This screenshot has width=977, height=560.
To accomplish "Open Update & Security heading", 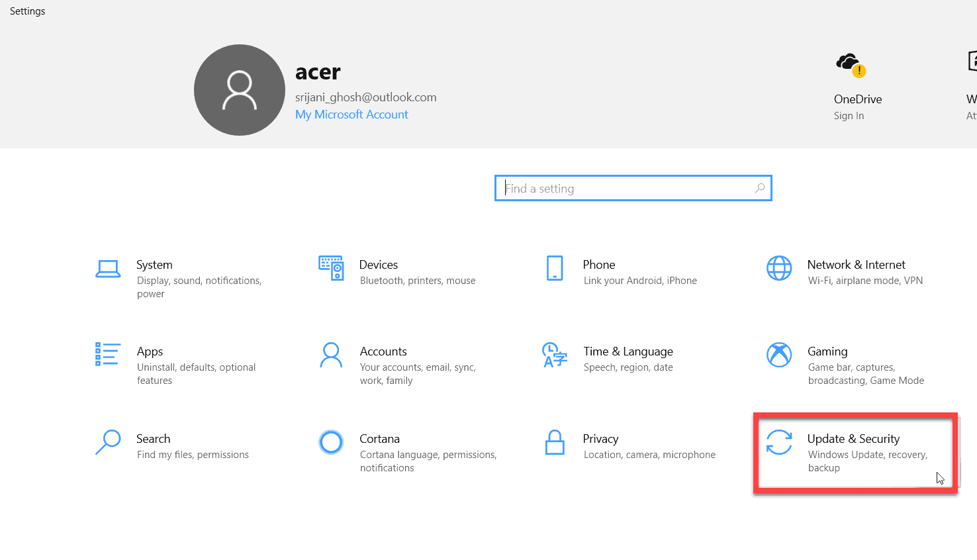I will (x=853, y=439).
